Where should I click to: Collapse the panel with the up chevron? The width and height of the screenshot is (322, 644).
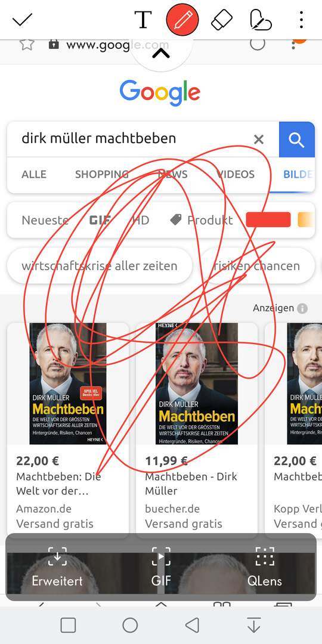tap(161, 54)
